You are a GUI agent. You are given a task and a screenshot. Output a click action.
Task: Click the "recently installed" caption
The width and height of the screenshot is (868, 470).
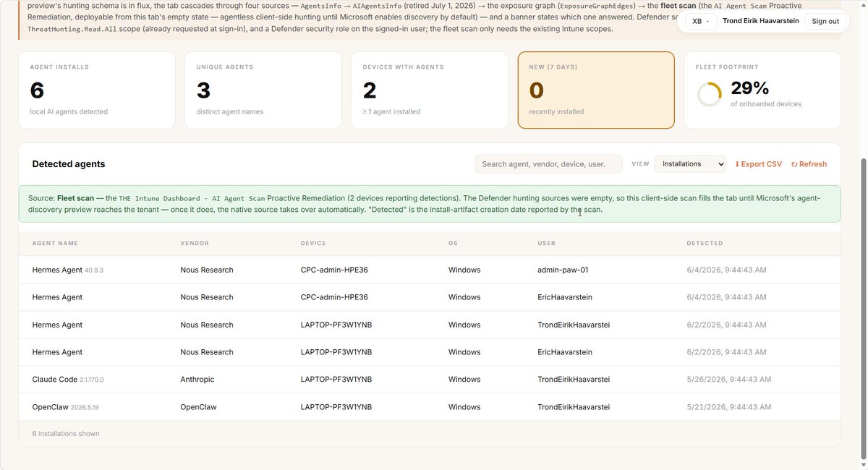coord(556,111)
